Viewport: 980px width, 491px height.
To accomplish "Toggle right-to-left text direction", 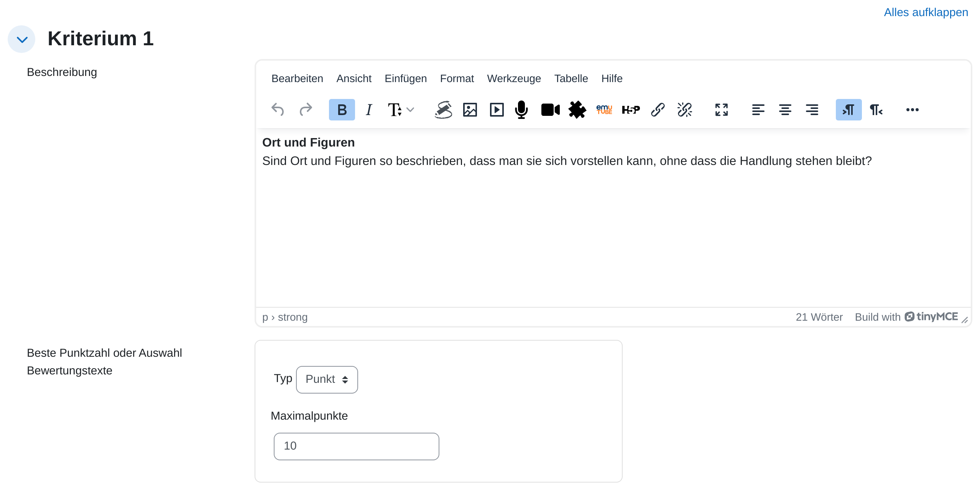I will 876,110.
